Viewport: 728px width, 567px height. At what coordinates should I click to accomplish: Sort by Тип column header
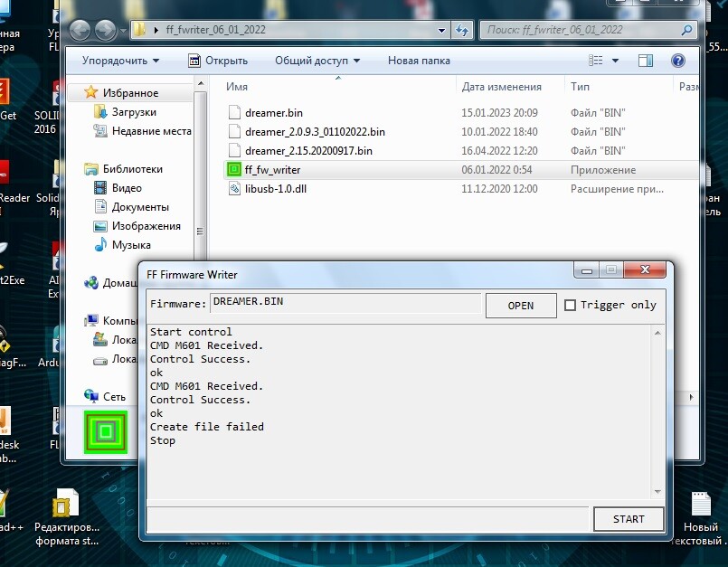[580, 87]
